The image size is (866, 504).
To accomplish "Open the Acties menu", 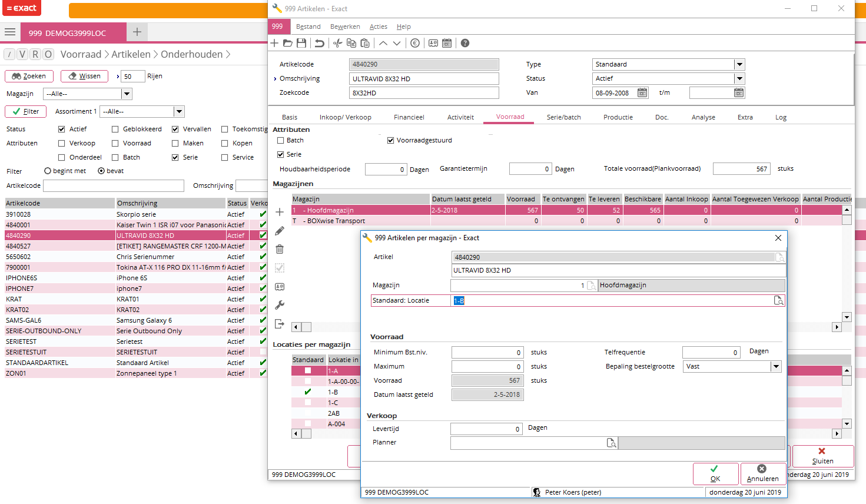I will pos(378,26).
